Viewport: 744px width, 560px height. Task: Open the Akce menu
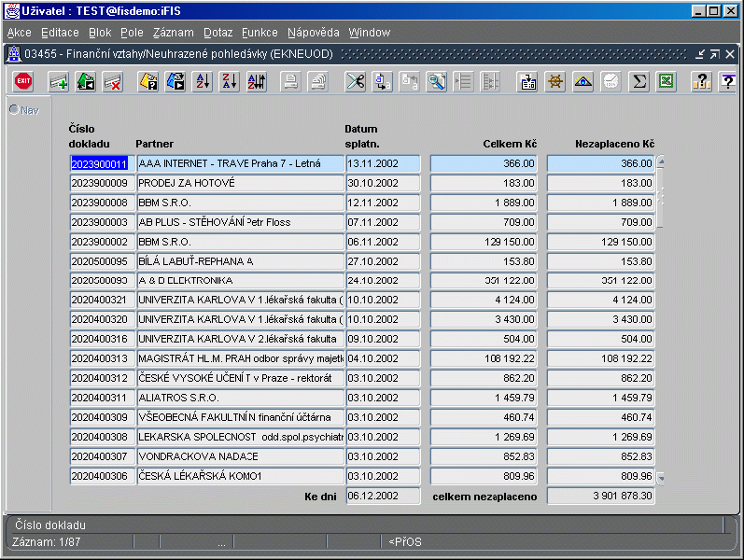point(19,33)
